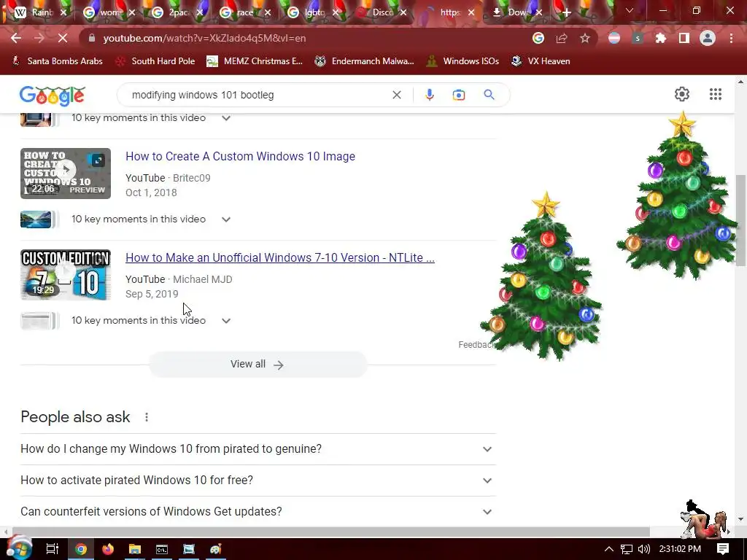
Task: Switch to the lgbtq Google tab
Action: pyautogui.click(x=314, y=12)
